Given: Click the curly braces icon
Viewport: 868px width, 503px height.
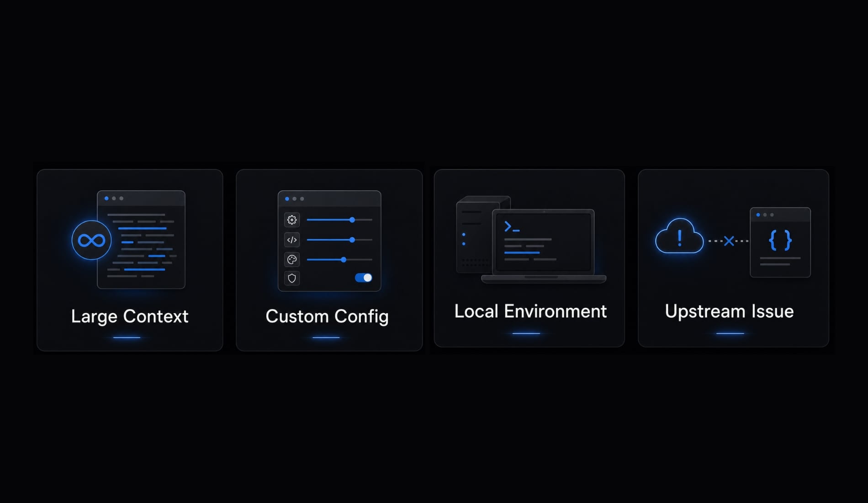Looking at the screenshot, I should click(x=780, y=240).
